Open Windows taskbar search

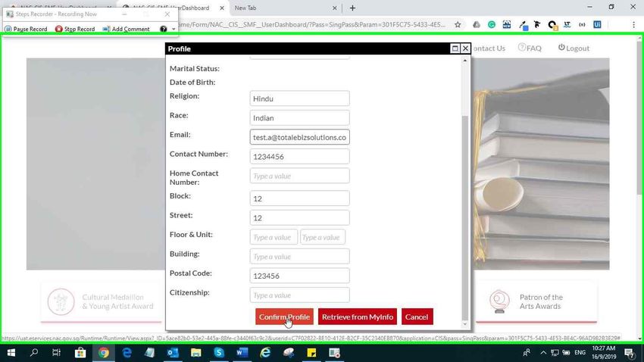pyautogui.click(x=34, y=353)
